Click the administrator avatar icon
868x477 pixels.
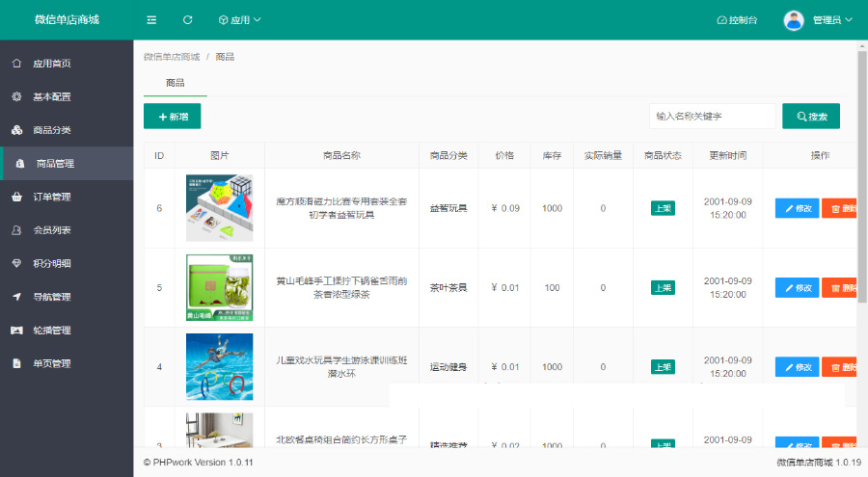[x=794, y=19]
